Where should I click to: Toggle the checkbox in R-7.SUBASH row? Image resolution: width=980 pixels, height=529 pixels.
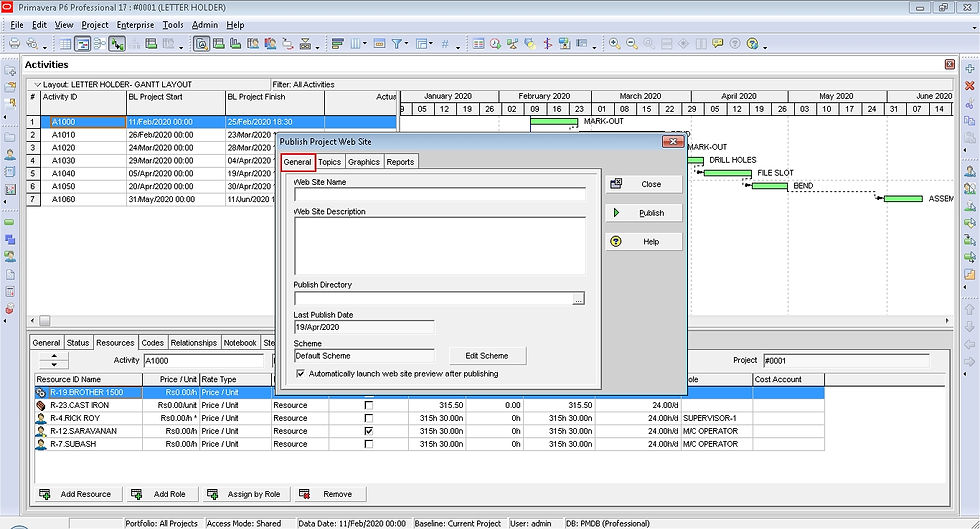click(x=369, y=444)
